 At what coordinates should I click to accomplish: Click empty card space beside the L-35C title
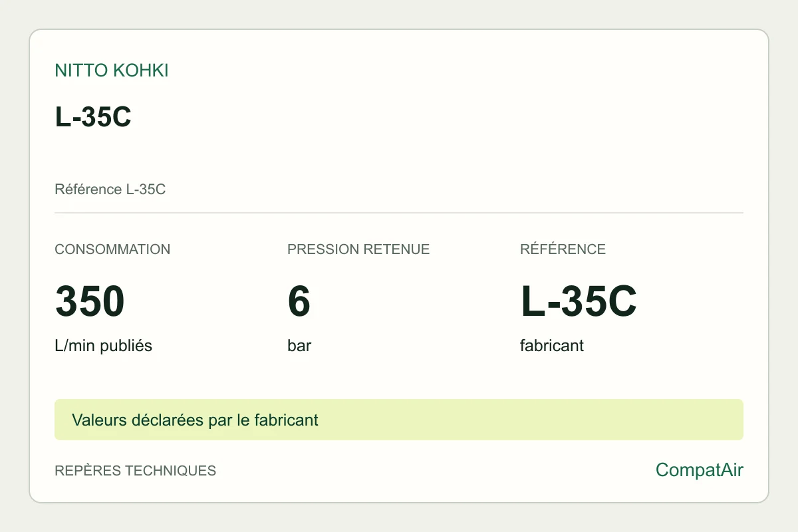(432, 117)
